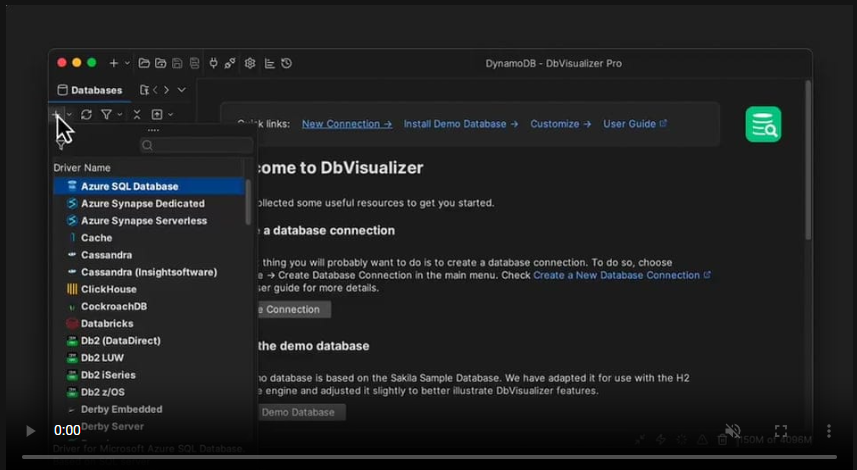Play the video
Screen dimensions: 857x470
point(30,431)
